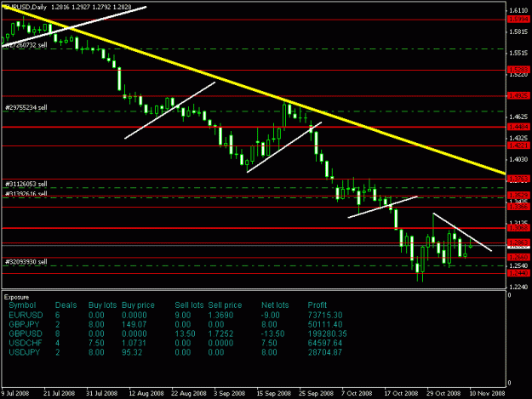
Task: Click the 9 Jul 2008 date label
Action: click(15, 394)
